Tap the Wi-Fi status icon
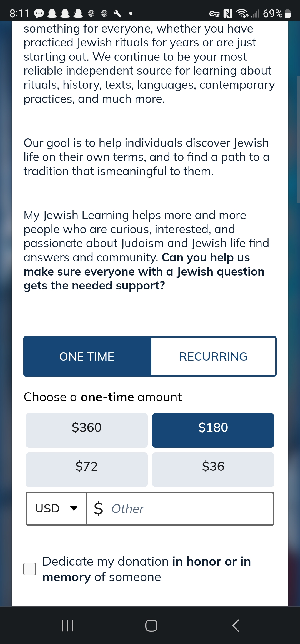The width and height of the screenshot is (300, 644). [x=242, y=13]
